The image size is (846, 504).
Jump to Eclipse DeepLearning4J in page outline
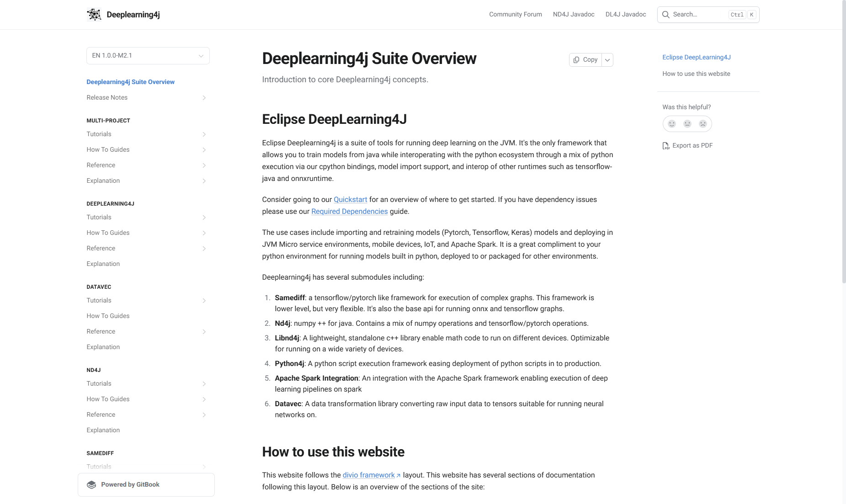click(697, 58)
